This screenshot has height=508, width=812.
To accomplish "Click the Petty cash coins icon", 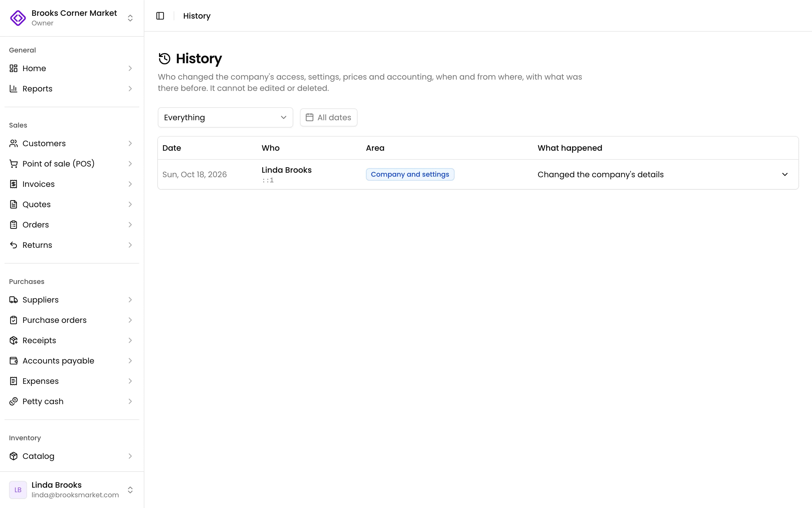I will (14, 402).
